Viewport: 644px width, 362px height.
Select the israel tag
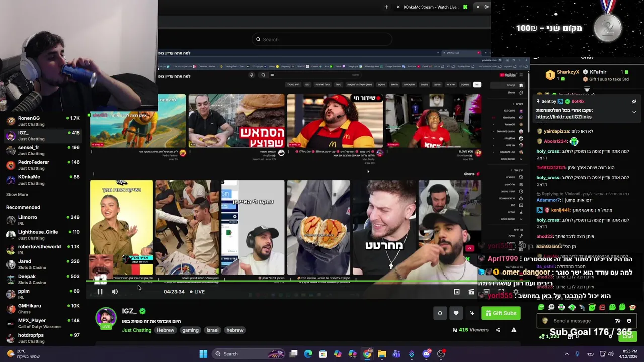[x=212, y=330]
